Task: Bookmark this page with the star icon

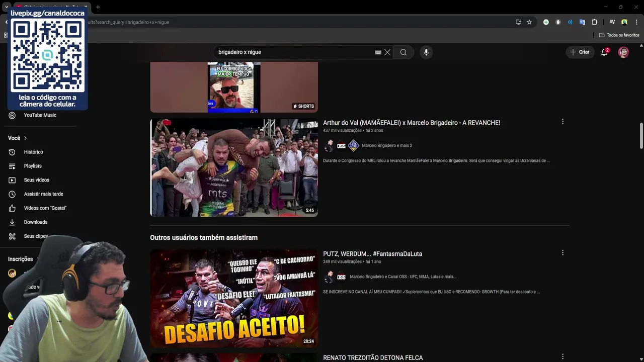Action: click(529, 22)
